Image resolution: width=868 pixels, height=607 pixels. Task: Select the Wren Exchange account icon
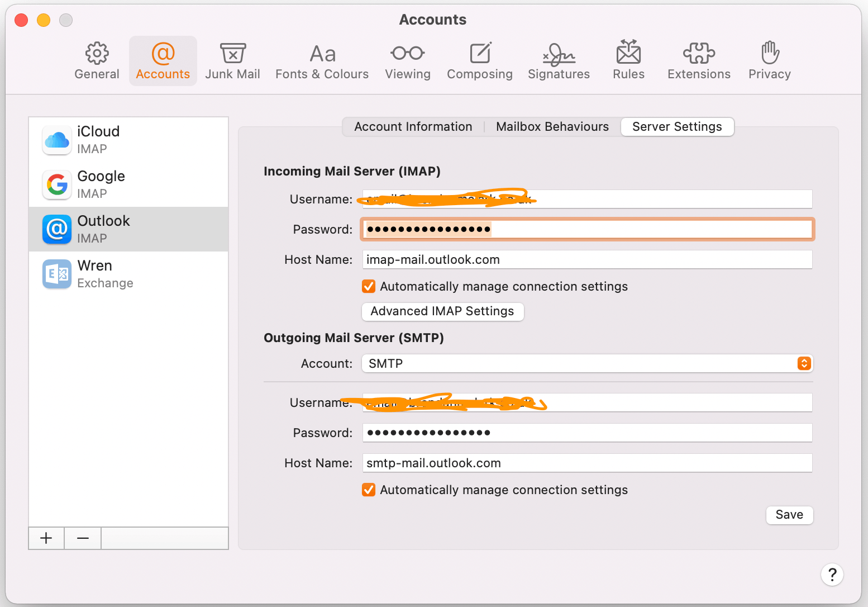coord(57,274)
